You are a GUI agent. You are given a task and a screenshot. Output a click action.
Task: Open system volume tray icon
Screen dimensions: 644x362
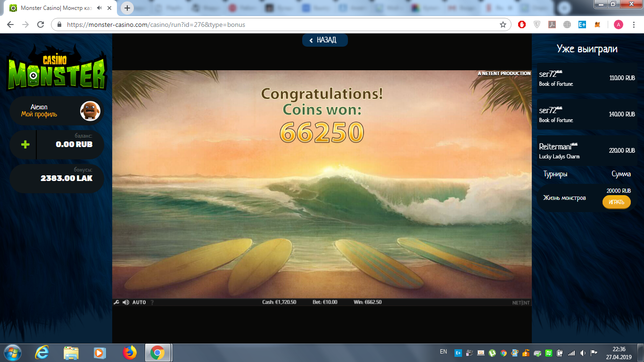click(x=583, y=353)
